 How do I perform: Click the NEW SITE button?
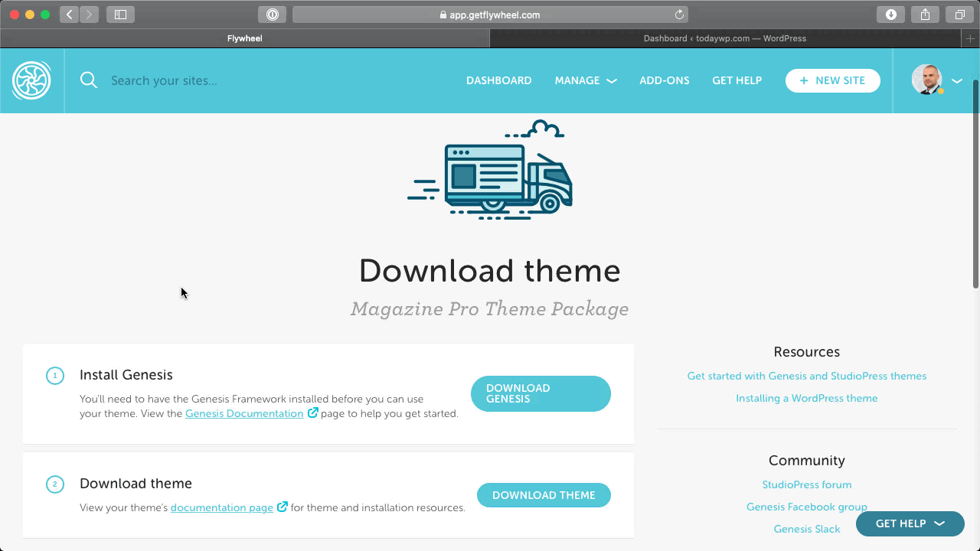coord(833,80)
